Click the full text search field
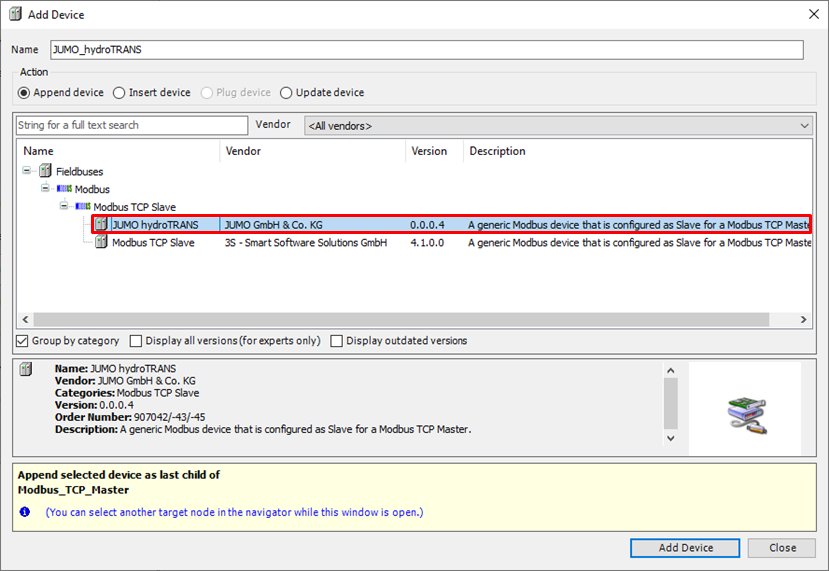 point(132,125)
